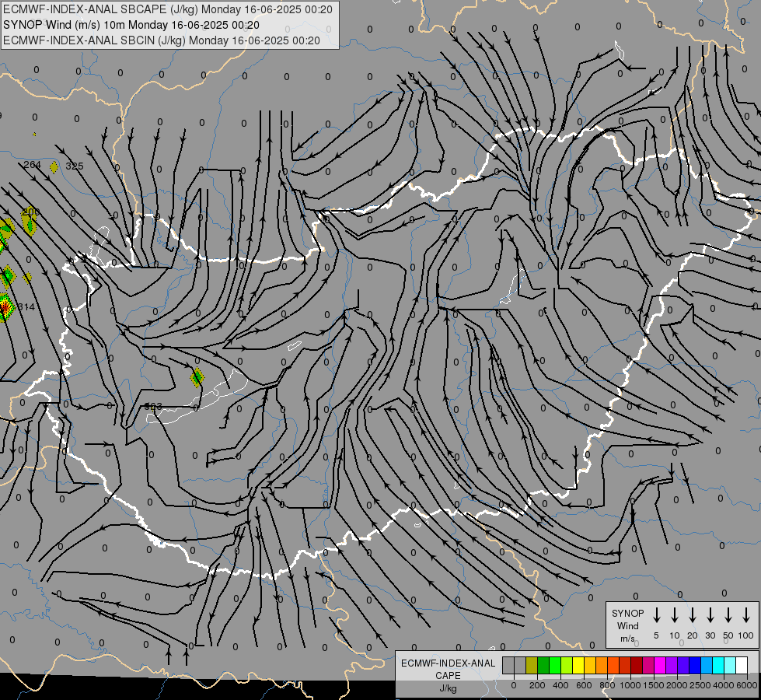
Task: Click the 400 tick label in the CAPE legend
Action: pos(560,685)
